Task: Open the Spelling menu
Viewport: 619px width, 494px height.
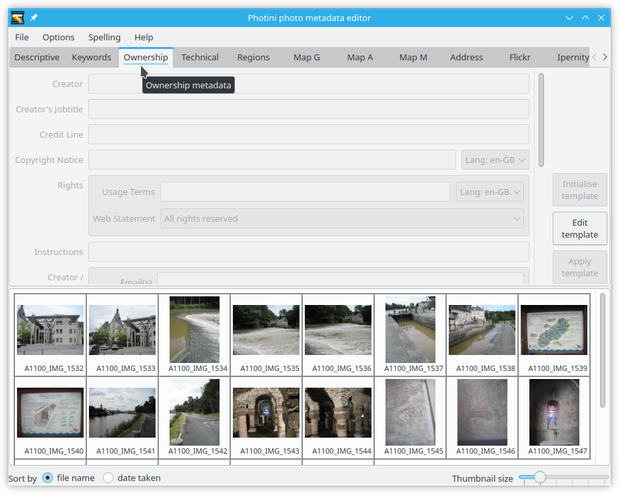Action: click(104, 37)
